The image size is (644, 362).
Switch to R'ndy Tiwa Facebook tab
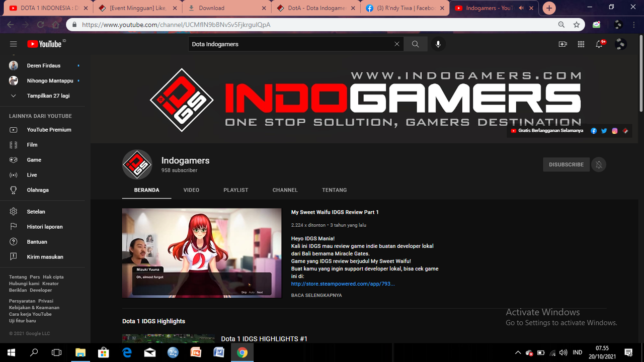coord(405,8)
